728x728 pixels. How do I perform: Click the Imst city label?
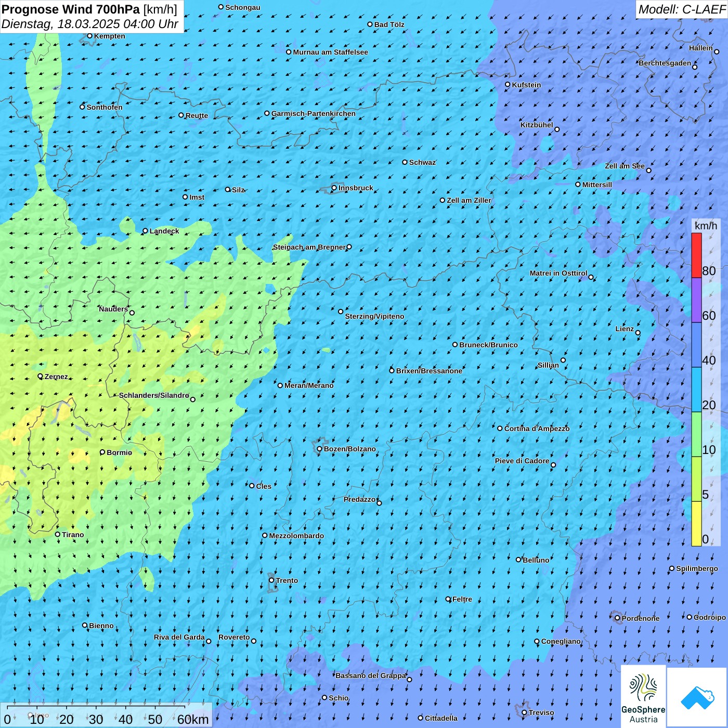click(197, 197)
